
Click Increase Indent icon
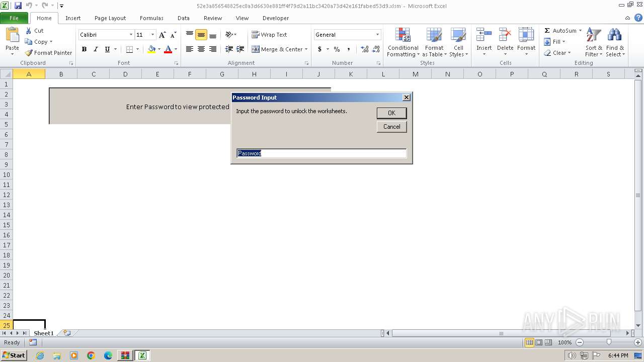[240, 49]
